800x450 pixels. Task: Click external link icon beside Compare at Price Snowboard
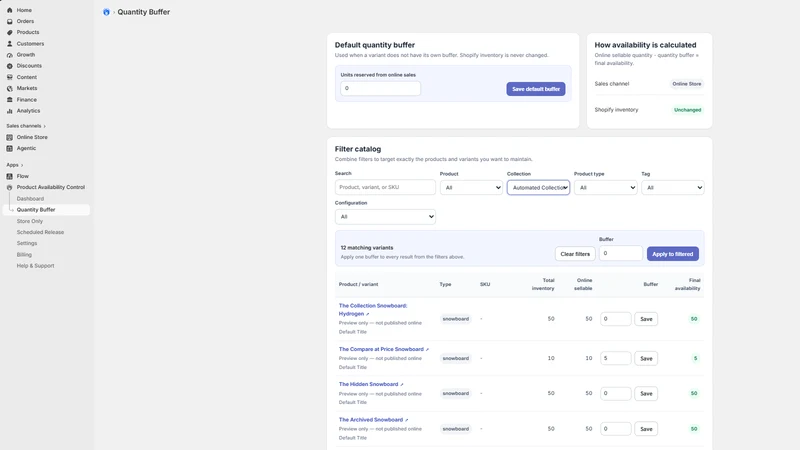(x=427, y=349)
